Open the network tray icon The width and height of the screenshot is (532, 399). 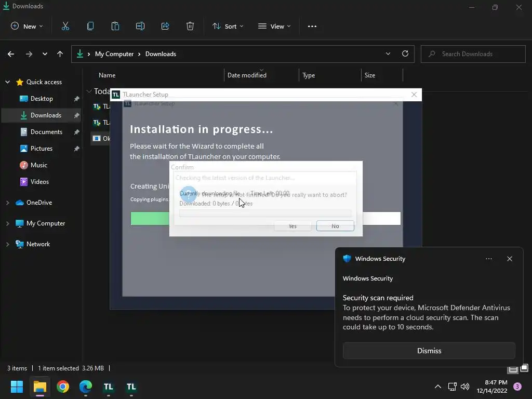point(452,387)
